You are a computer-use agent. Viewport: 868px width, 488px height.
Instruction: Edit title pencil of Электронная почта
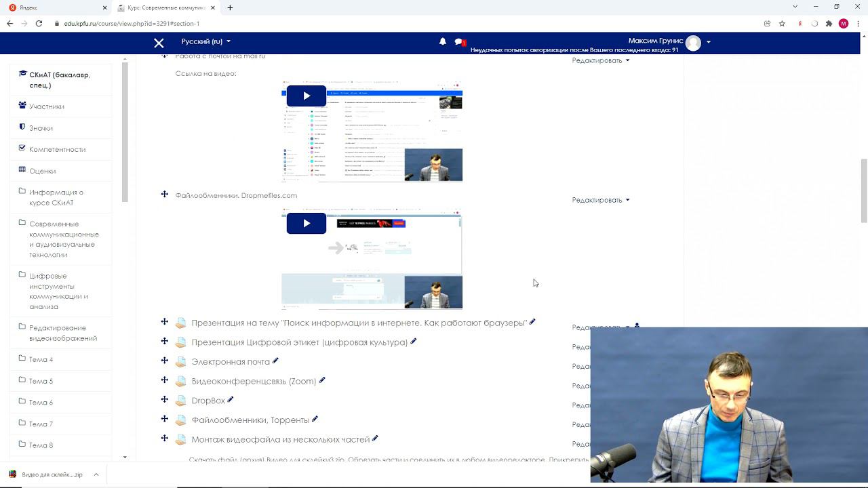pos(275,361)
